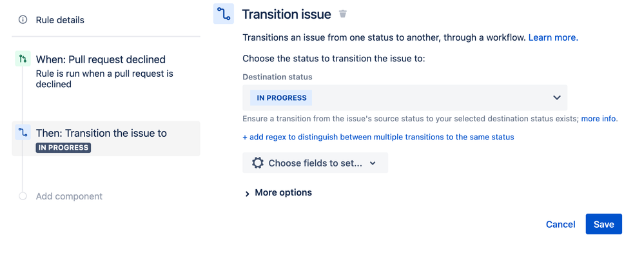Click the Cancel button
644x264 pixels.
(560, 224)
